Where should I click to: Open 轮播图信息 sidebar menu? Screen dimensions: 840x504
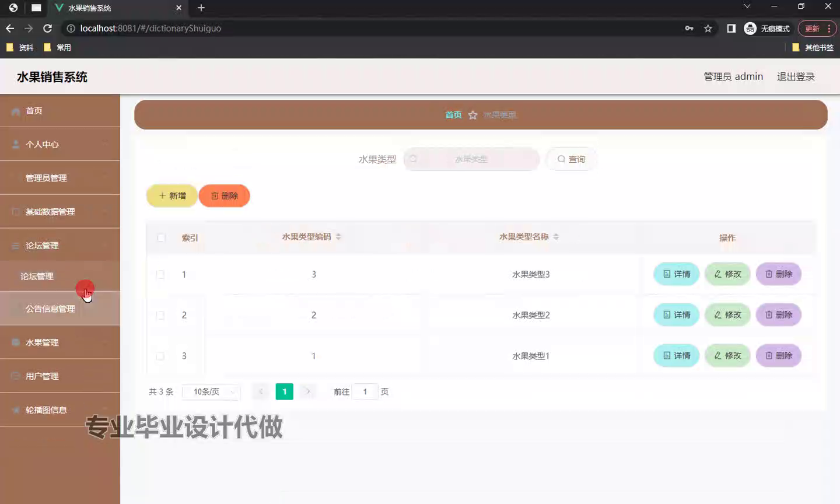[60, 410]
